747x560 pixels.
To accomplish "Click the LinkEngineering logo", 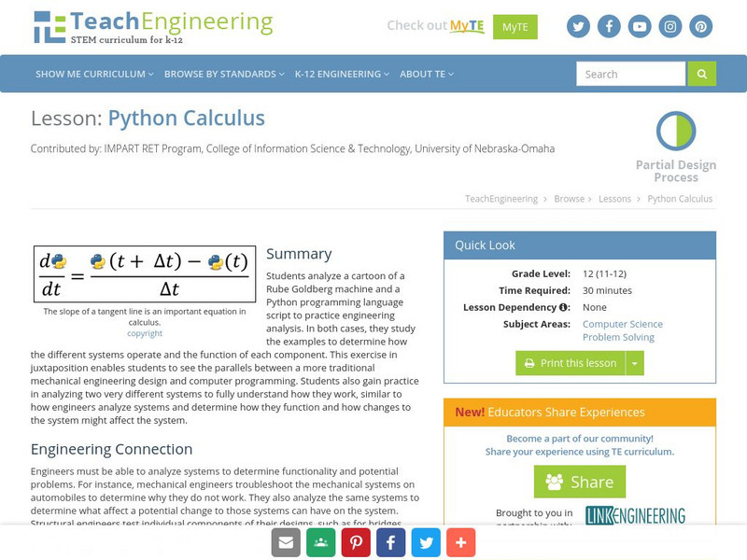I will point(636,515).
